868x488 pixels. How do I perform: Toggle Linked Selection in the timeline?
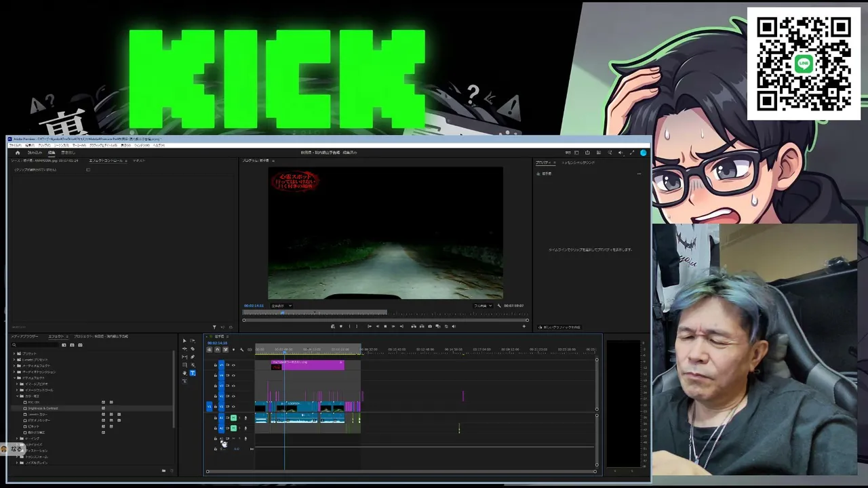pyautogui.click(x=226, y=350)
